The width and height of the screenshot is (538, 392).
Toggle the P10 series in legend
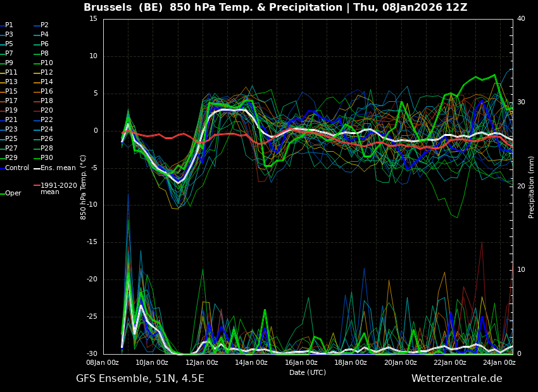47,63
